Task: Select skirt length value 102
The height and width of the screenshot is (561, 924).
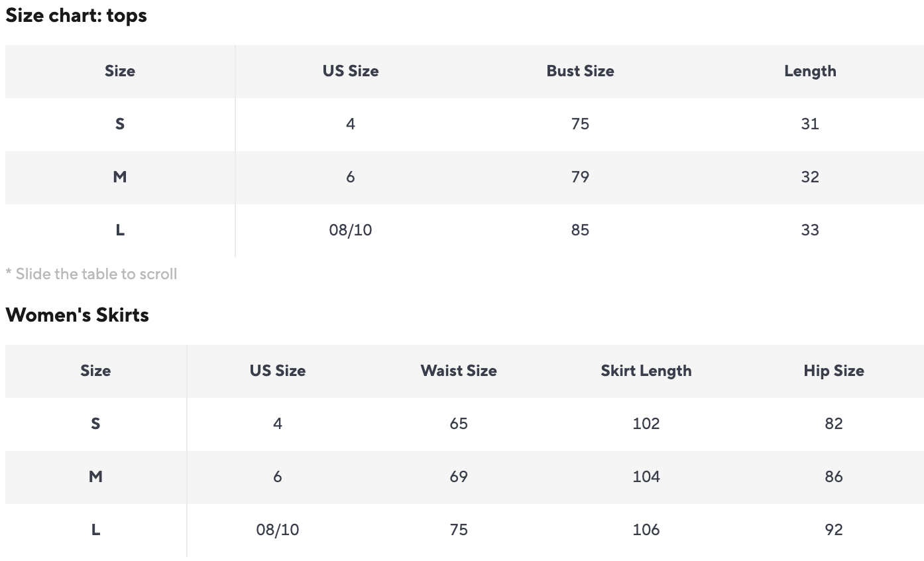Action: pos(646,424)
